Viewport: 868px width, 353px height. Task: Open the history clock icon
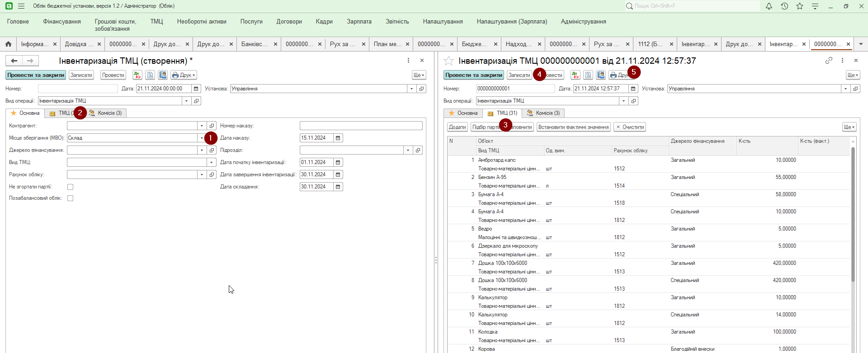[x=784, y=6]
